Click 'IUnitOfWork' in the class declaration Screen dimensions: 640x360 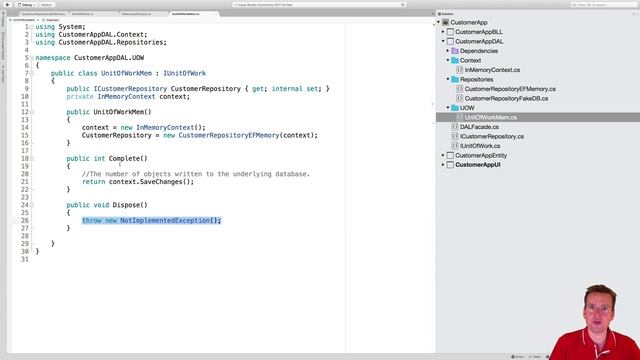184,73
